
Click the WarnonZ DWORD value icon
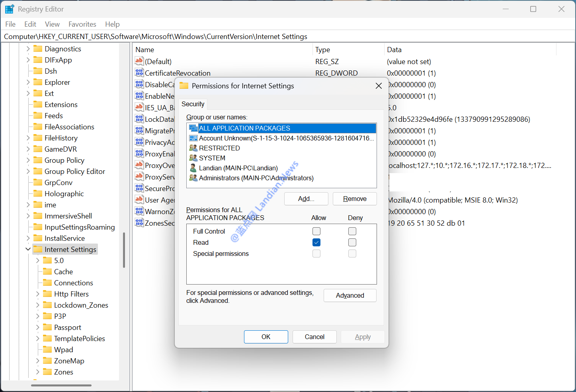pos(139,211)
